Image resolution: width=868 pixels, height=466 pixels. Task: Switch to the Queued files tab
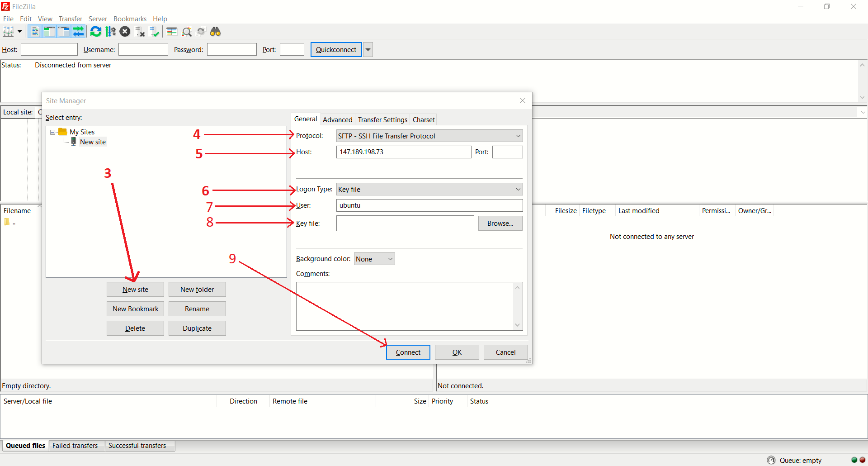pos(25,446)
